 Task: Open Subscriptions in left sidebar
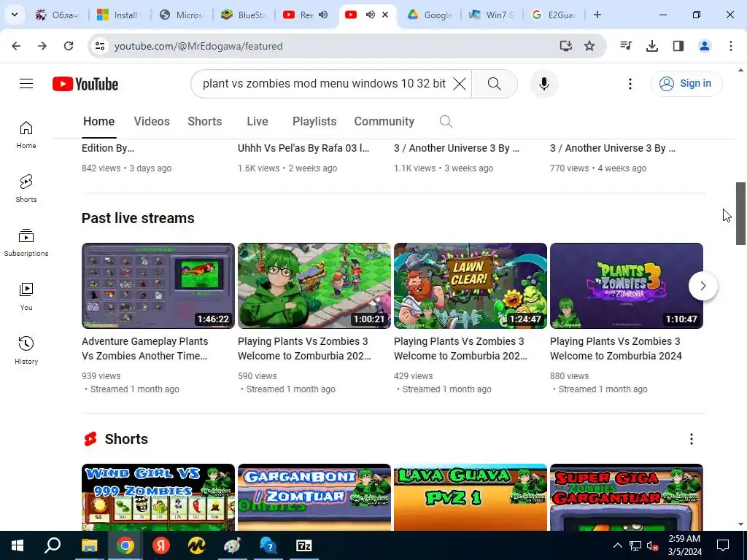(26, 242)
